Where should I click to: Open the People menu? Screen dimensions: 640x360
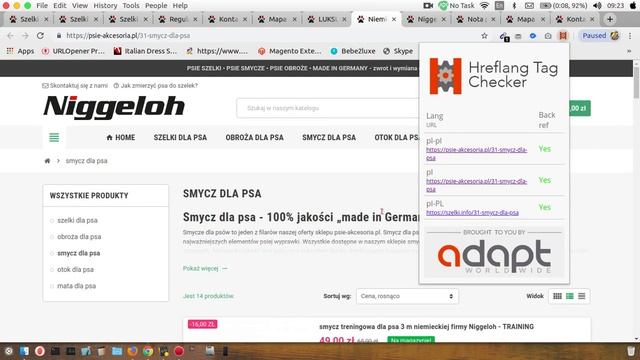tap(156, 5)
